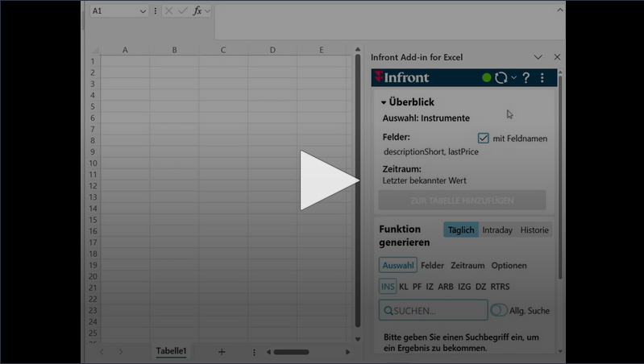
Task: Click the spreadsheet vertical scroll up arrow
Action: 358,49
